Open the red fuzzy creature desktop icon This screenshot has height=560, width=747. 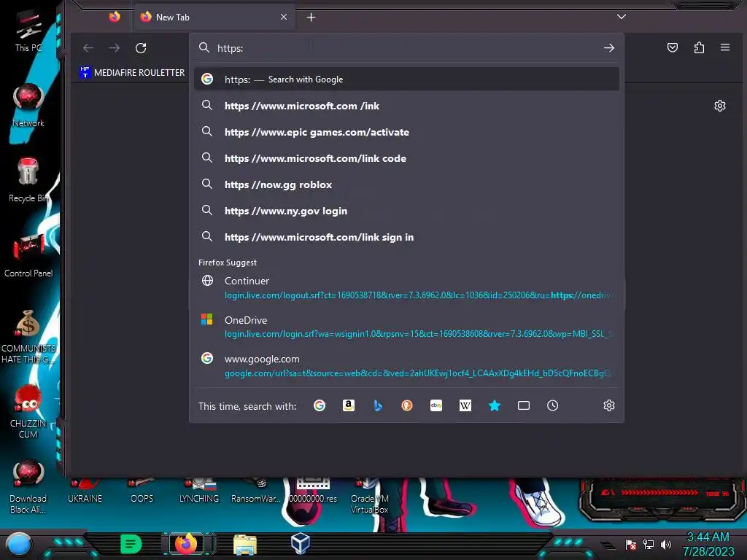[28, 411]
